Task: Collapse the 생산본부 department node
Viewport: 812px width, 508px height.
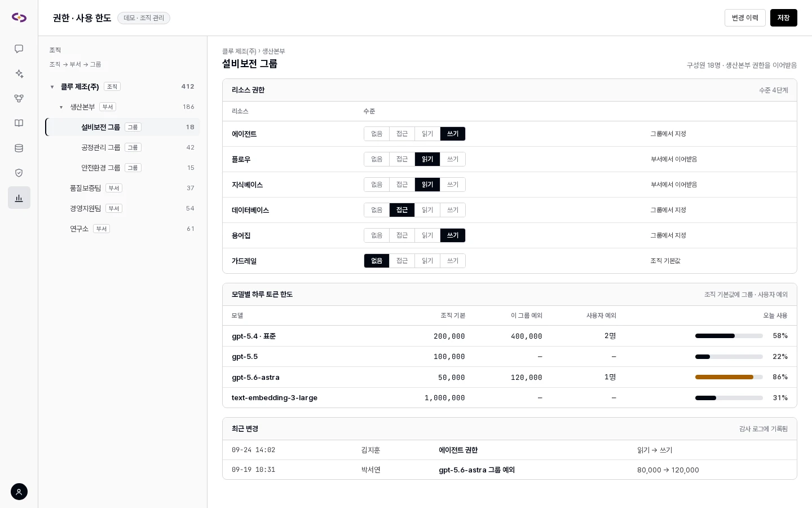Action: pyautogui.click(x=61, y=107)
